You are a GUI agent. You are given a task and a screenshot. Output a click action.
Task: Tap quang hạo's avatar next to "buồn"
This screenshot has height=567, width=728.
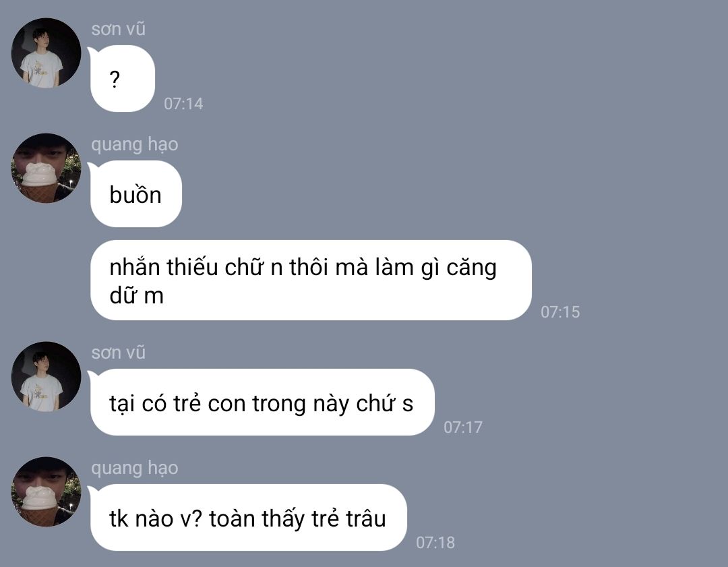pos(46,168)
